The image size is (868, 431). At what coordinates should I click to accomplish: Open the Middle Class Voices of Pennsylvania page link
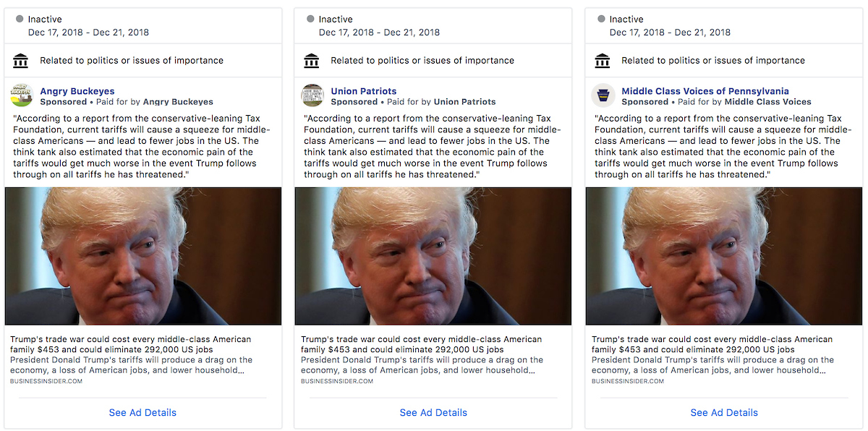coord(705,91)
